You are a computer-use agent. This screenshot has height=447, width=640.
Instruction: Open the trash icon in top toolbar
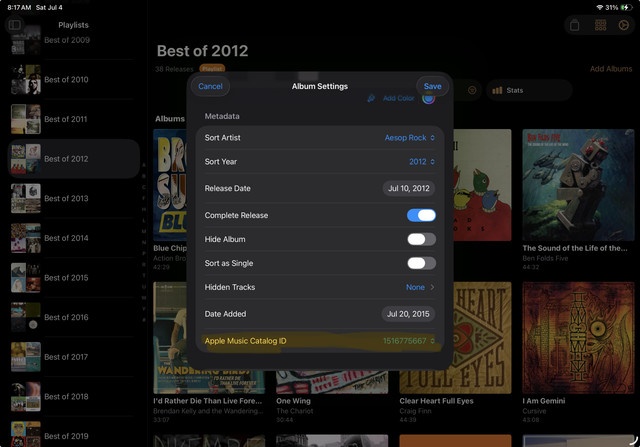(x=574, y=25)
